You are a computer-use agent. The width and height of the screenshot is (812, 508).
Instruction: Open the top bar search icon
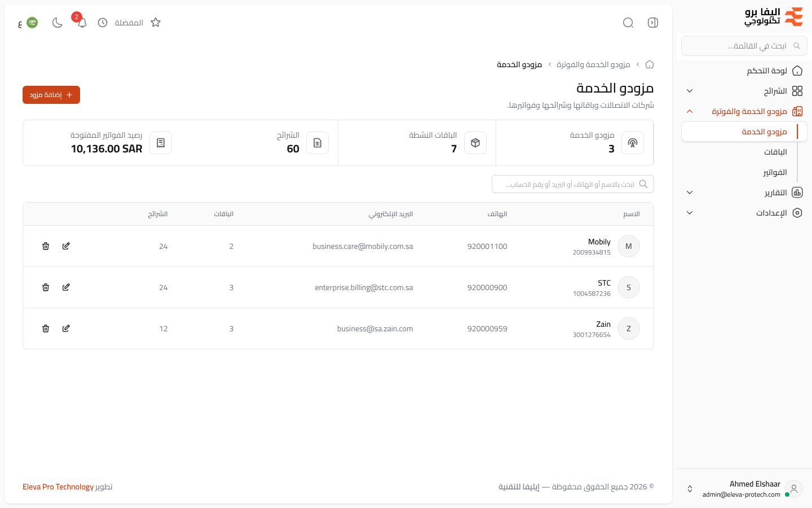click(628, 23)
